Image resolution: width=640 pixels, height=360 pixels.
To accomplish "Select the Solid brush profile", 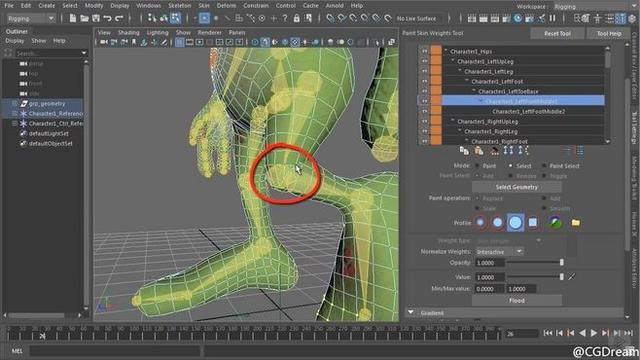I will point(515,222).
